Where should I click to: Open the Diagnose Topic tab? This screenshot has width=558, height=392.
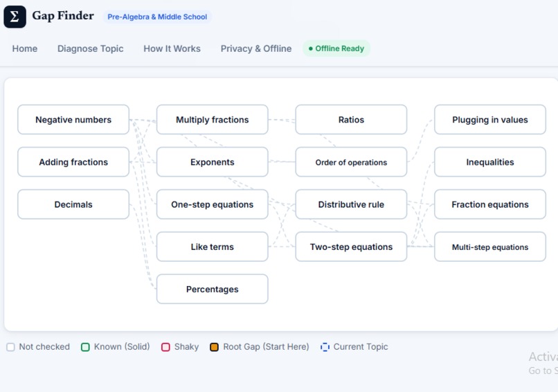click(x=91, y=48)
